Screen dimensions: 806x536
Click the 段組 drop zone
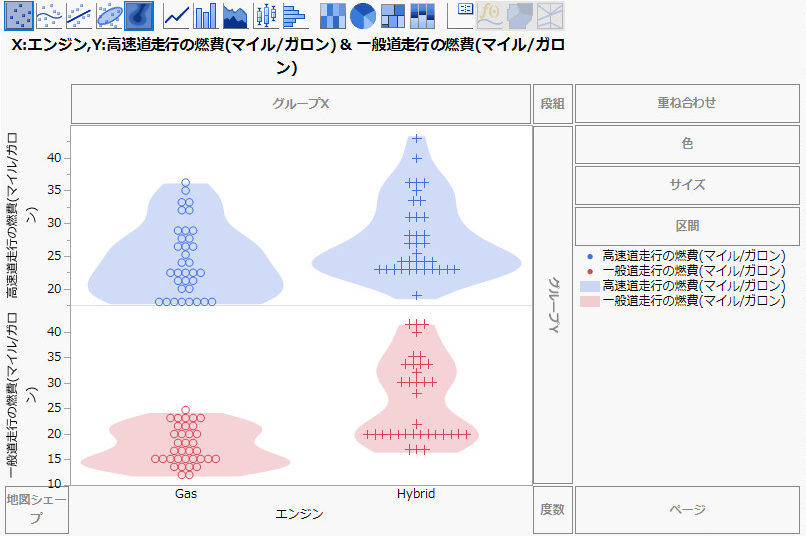pos(553,104)
